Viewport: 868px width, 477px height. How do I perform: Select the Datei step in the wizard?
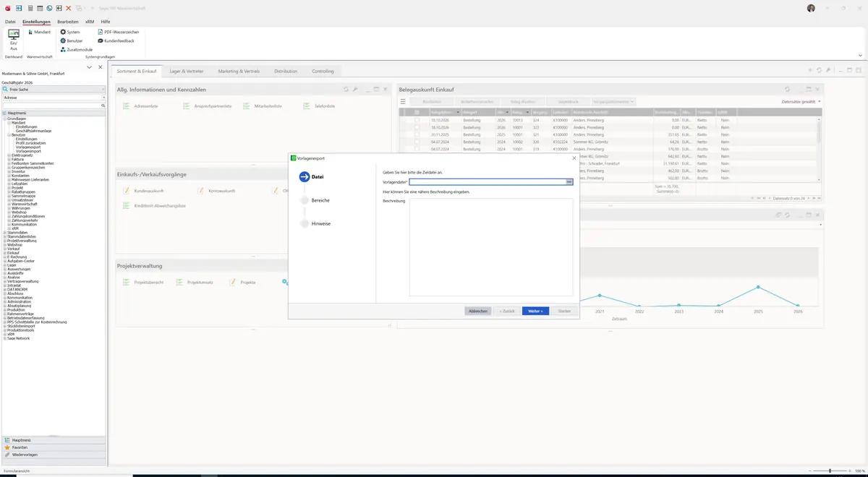(x=311, y=176)
